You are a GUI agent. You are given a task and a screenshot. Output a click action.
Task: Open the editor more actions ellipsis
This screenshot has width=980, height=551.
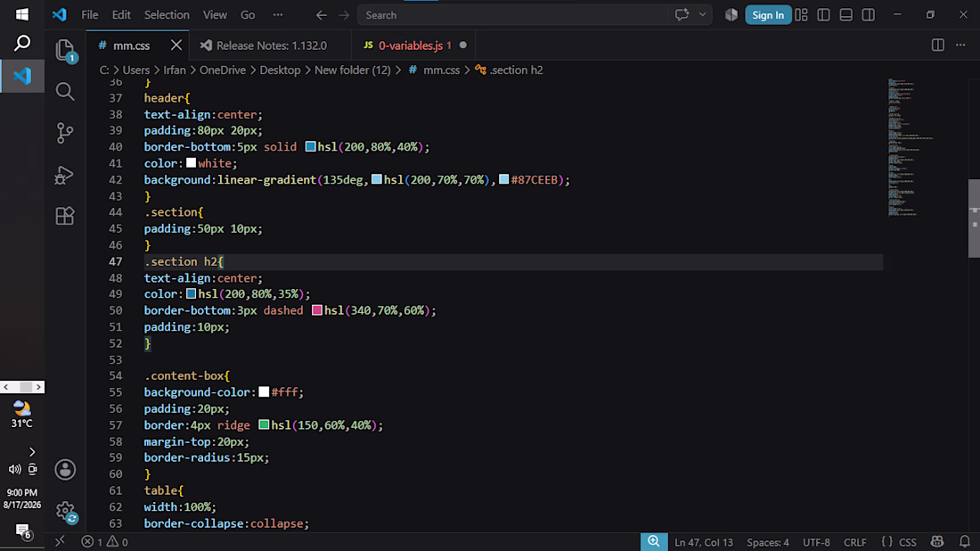pyautogui.click(x=960, y=45)
